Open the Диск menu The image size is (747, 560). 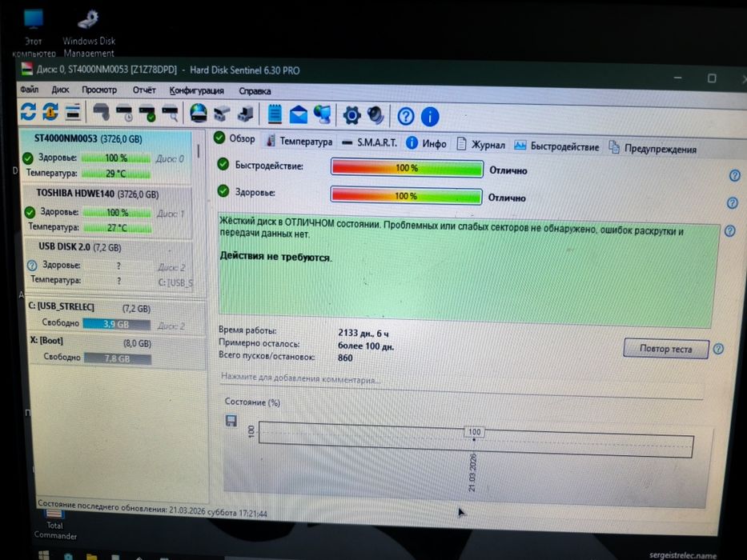(60, 90)
